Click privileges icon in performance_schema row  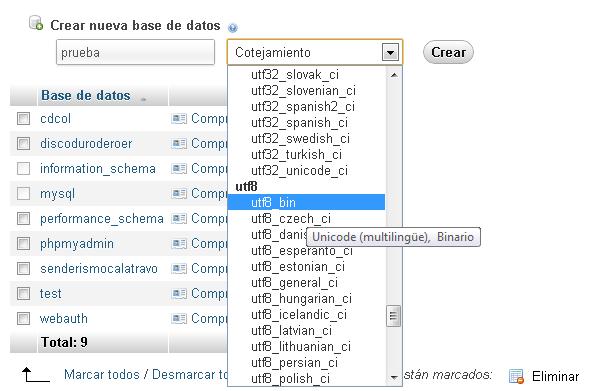tap(179, 218)
